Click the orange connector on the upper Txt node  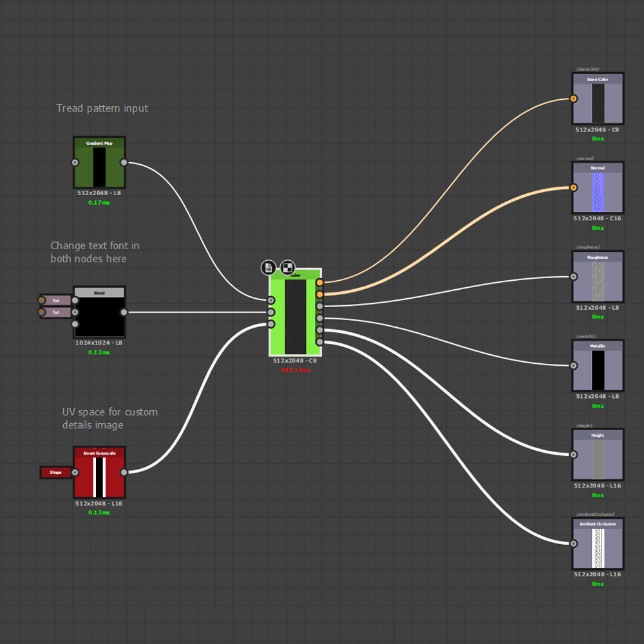click(42, 300)
